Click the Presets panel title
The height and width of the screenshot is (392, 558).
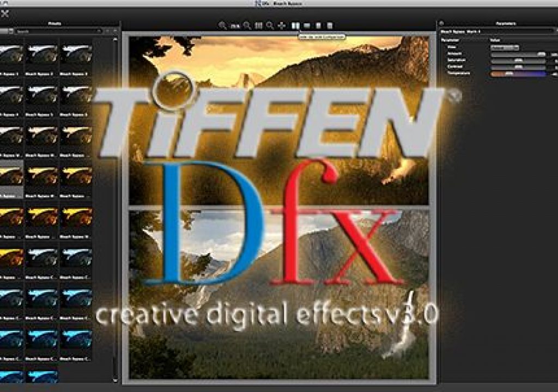(x=54, y=23)
